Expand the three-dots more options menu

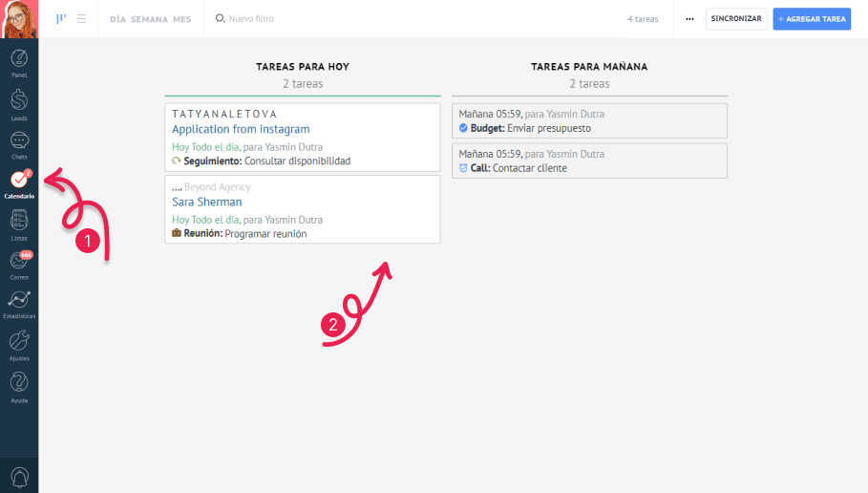coord(689,18)
